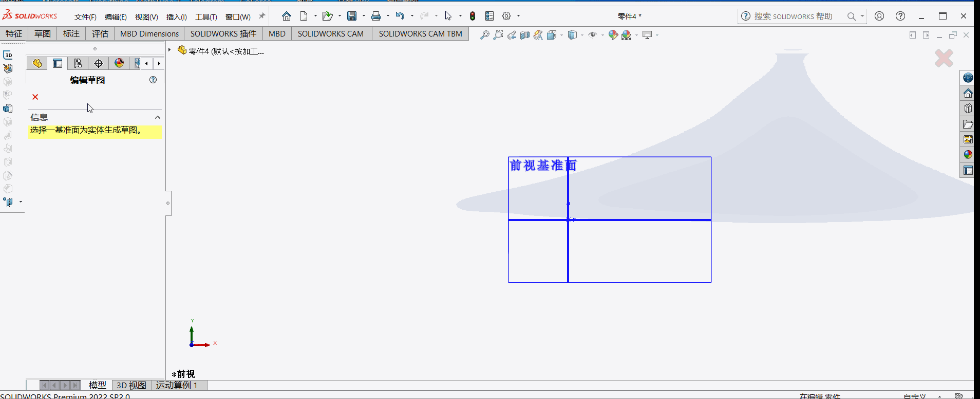This screenshot has width=980, height=399.
Task: Open dropdown arrow next to Open file
Action: pos(340,16)
